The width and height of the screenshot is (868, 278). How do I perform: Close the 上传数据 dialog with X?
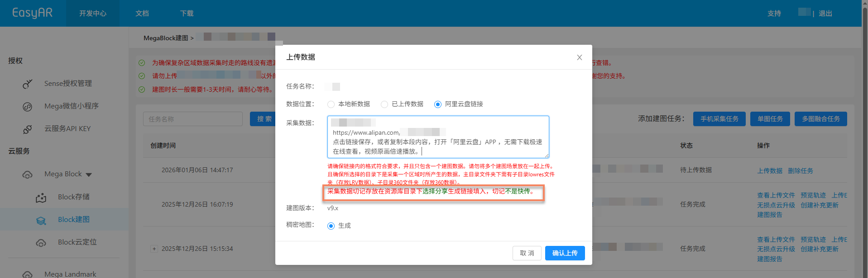point(580,57)
